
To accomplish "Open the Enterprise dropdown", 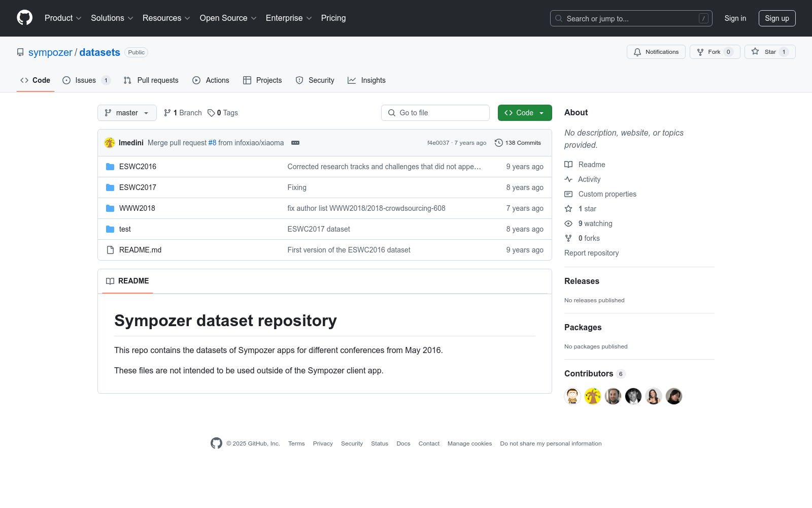I will click(x=289, y=18).
